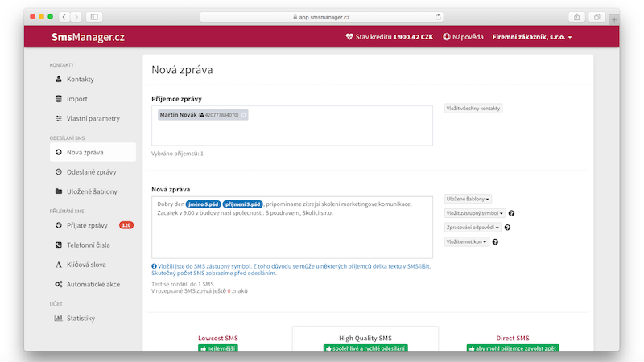The height and width of the screenshot is (362, 644).
Task: Open Přijaté zprávy in the sidebar
Action: pos(89,225)
